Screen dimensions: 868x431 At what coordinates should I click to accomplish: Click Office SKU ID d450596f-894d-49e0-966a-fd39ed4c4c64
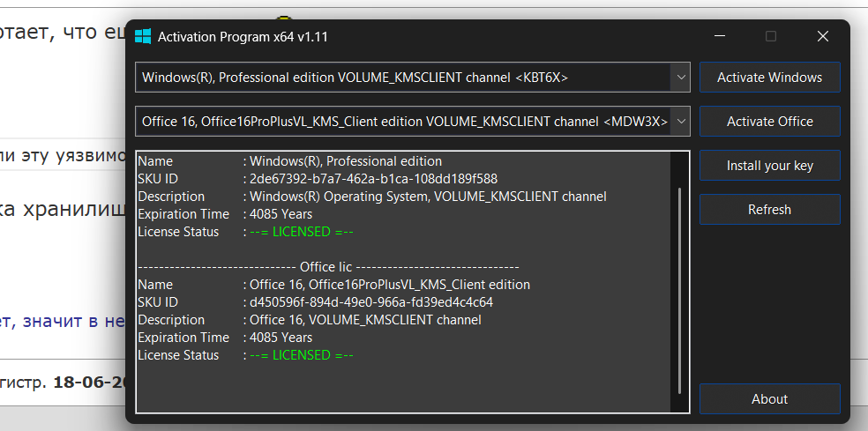click(370, 302)
